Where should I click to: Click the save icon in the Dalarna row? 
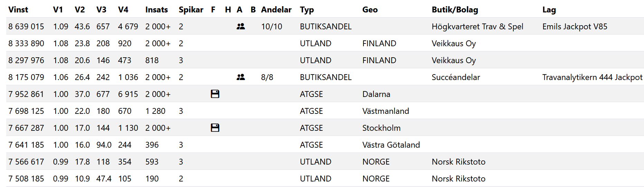tap(215, 94)
